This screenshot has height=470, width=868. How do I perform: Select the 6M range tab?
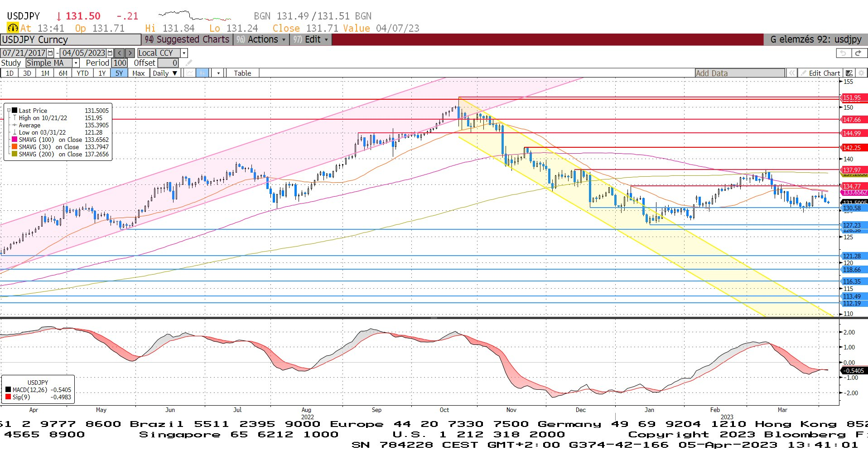[x=63, y=73]
